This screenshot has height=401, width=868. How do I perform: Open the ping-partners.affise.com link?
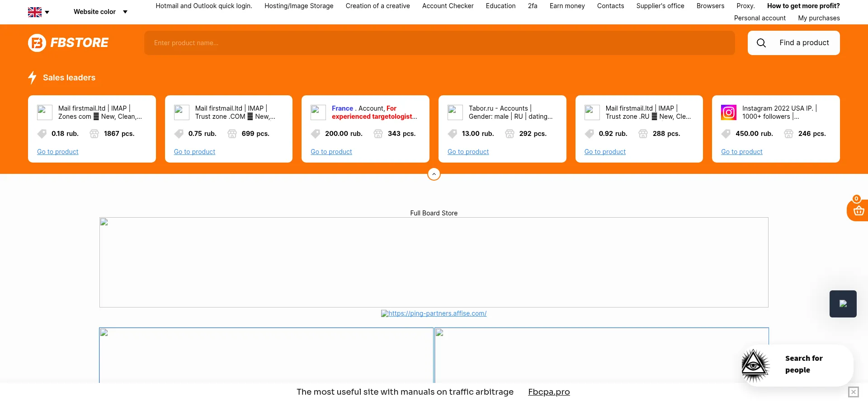pyautogui.click(x=434, y=313)
